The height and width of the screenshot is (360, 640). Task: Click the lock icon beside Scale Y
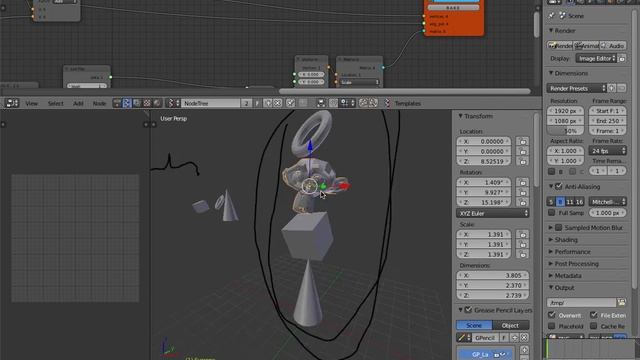point(522,244)
